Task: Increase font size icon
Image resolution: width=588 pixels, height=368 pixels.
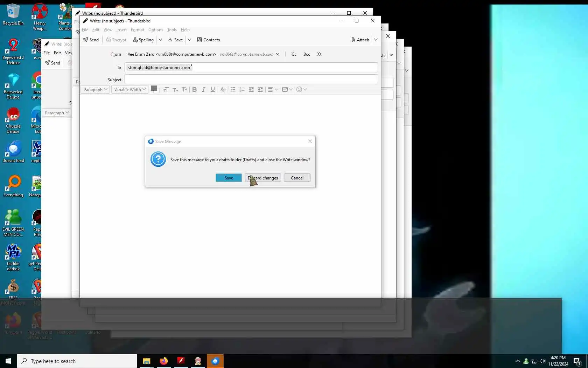Action: 184,89
